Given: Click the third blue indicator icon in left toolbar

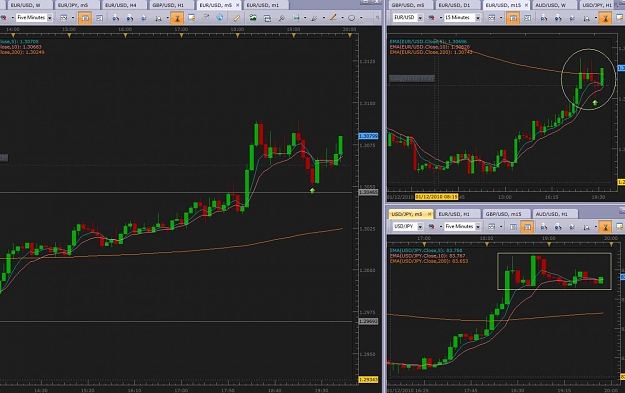Looking at the screenshot, I should tap(143, 18).
